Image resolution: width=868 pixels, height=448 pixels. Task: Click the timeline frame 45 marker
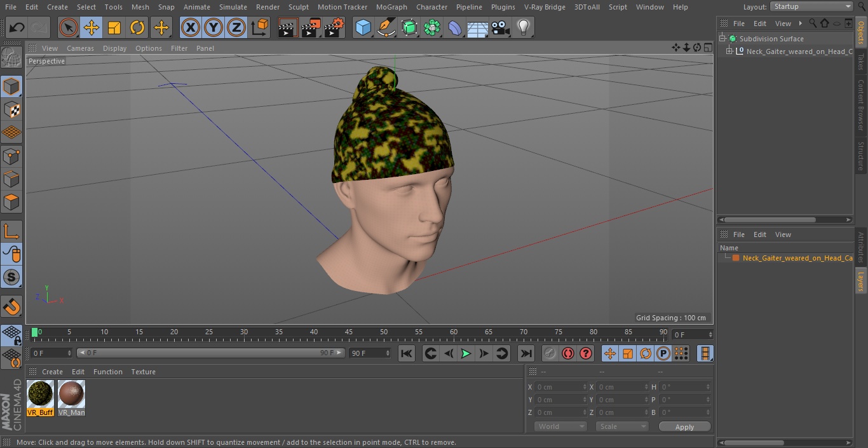(348, 332)
